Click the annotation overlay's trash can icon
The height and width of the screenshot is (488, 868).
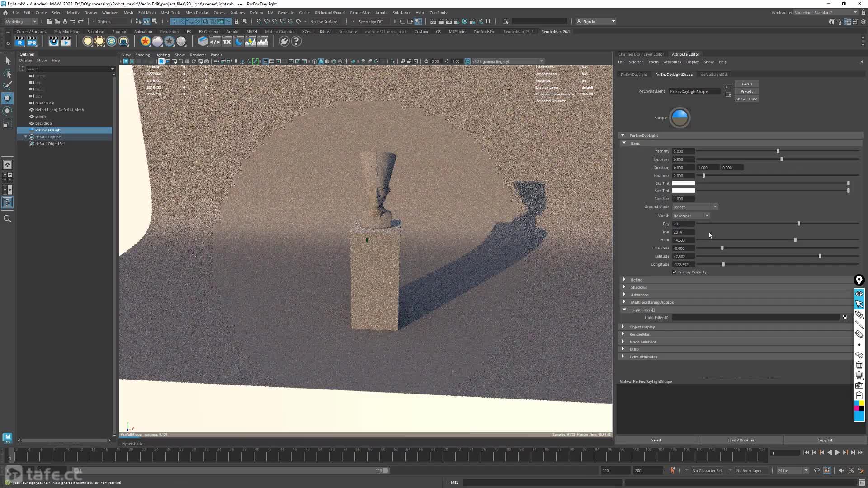point(859,365)
